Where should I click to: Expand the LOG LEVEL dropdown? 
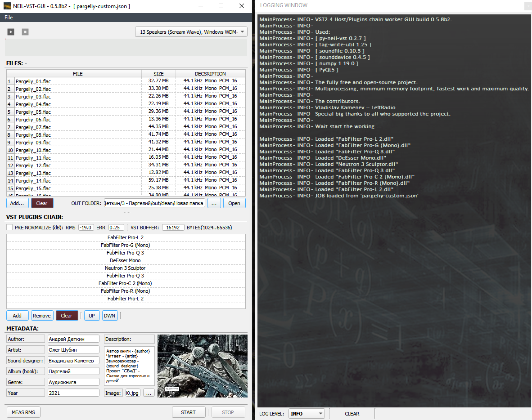tap(307, 414)
